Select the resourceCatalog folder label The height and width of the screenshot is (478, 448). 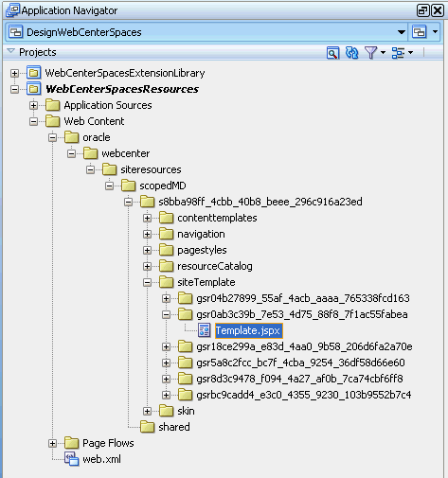[x=215, y=266]
